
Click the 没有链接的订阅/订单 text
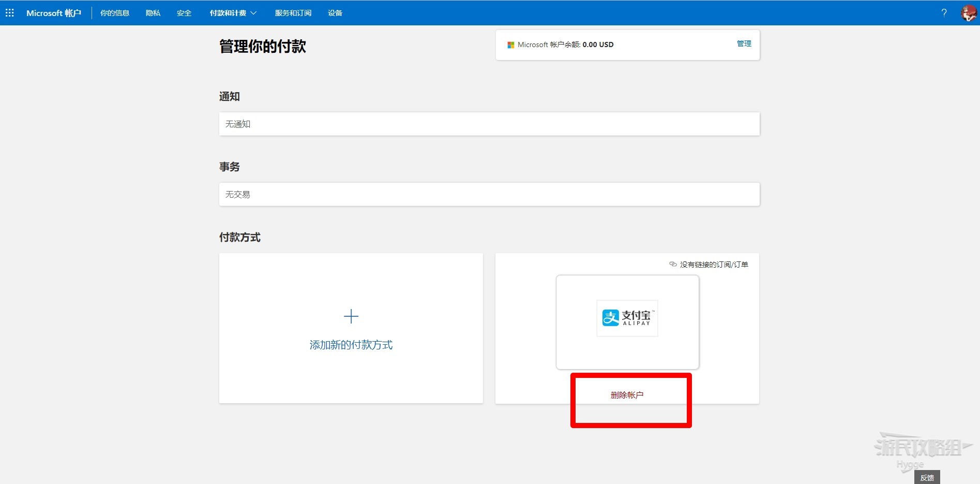(x=714, y=265)
